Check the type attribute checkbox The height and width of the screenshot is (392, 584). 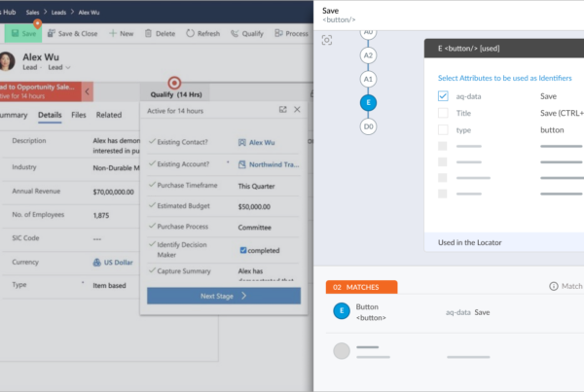[x=443, y=128]
